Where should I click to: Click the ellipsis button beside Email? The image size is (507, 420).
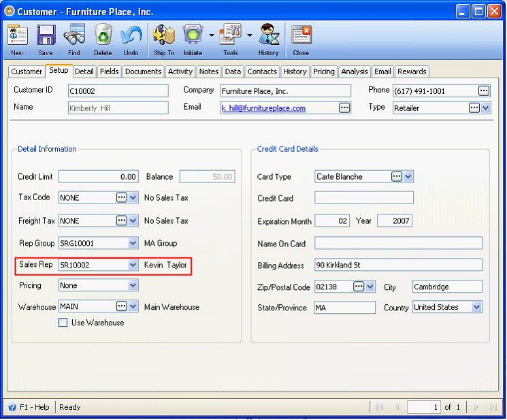pyautogui.click(x=344, y=108)
